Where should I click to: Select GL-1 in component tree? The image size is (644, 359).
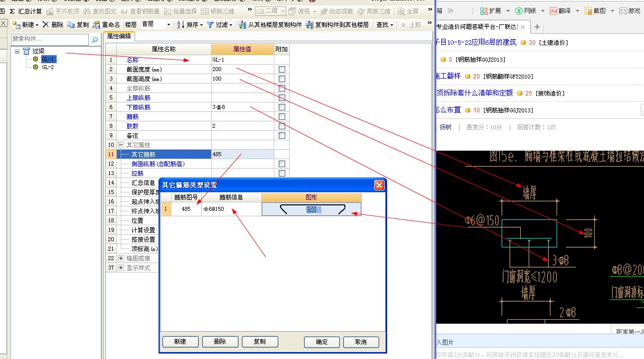tap(48, 59)
